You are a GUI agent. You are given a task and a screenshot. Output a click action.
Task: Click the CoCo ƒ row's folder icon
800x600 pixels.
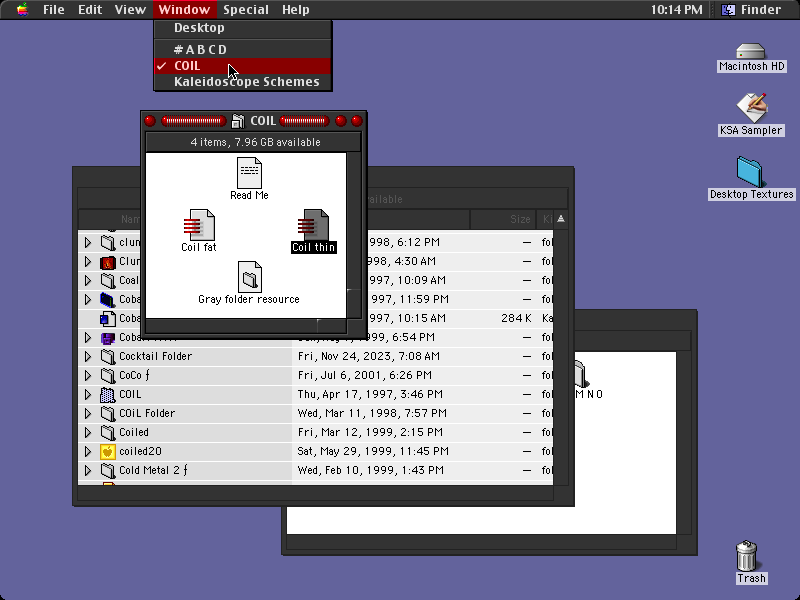[108, 376]
